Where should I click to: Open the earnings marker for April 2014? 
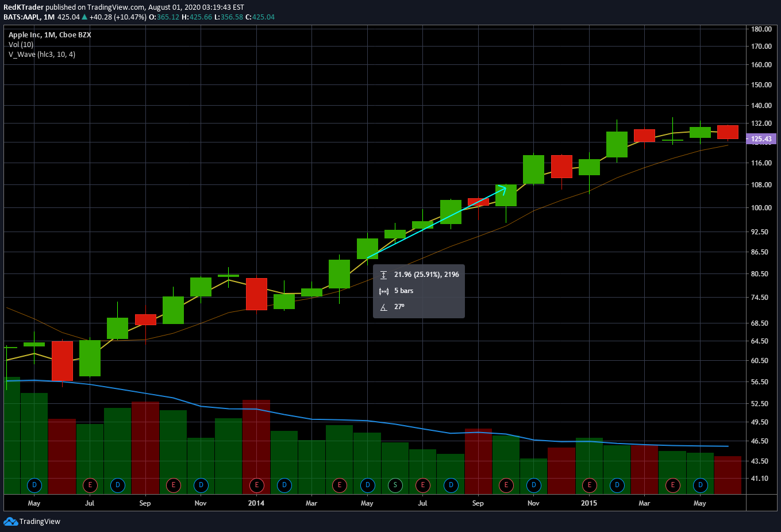coord(340,485)
